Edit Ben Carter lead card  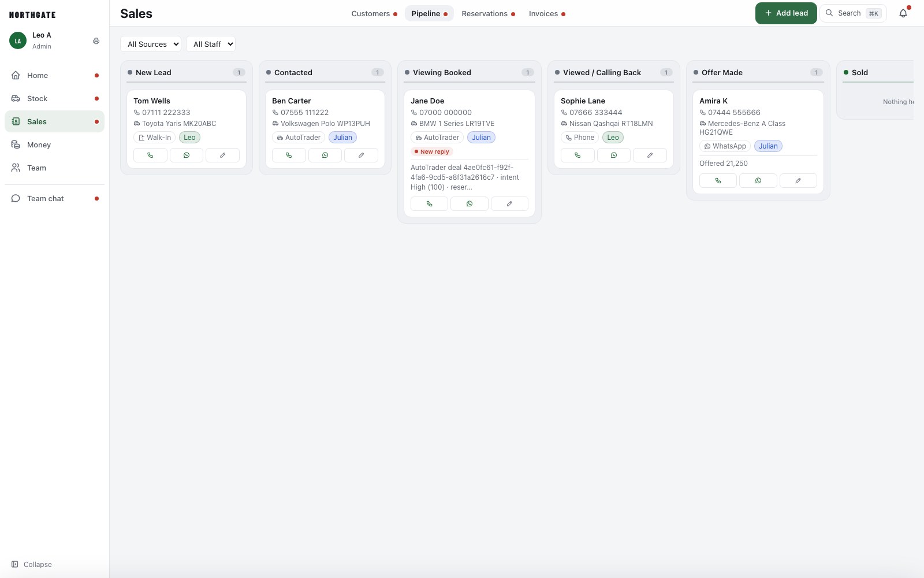[361, 155]
